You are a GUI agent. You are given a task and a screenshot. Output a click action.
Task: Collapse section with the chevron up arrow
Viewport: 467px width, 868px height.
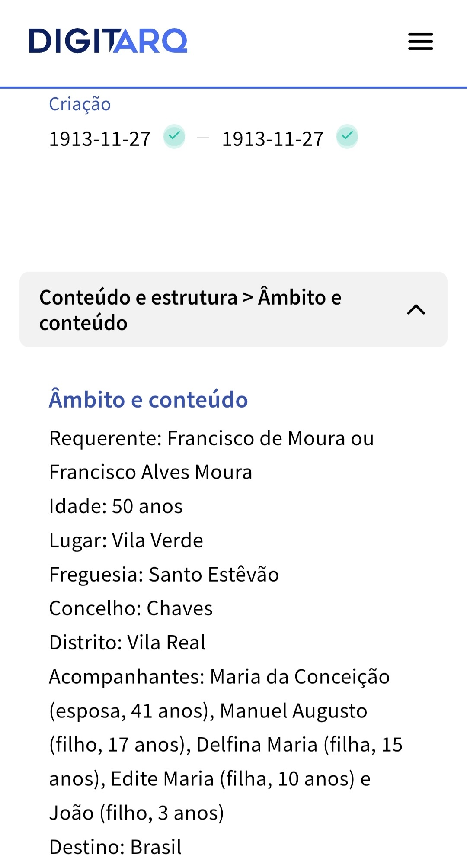[416, 310]
